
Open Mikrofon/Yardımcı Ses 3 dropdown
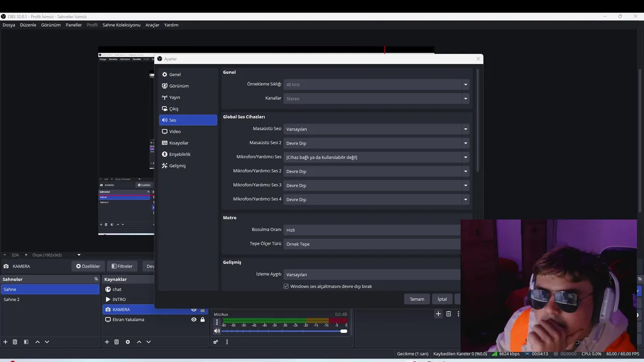tap(376, 186)
